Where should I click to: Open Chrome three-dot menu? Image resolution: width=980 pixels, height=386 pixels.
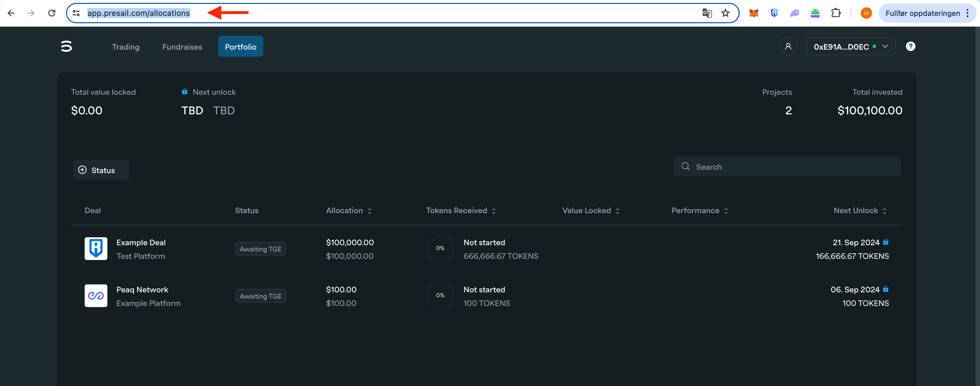coord(968,13)
